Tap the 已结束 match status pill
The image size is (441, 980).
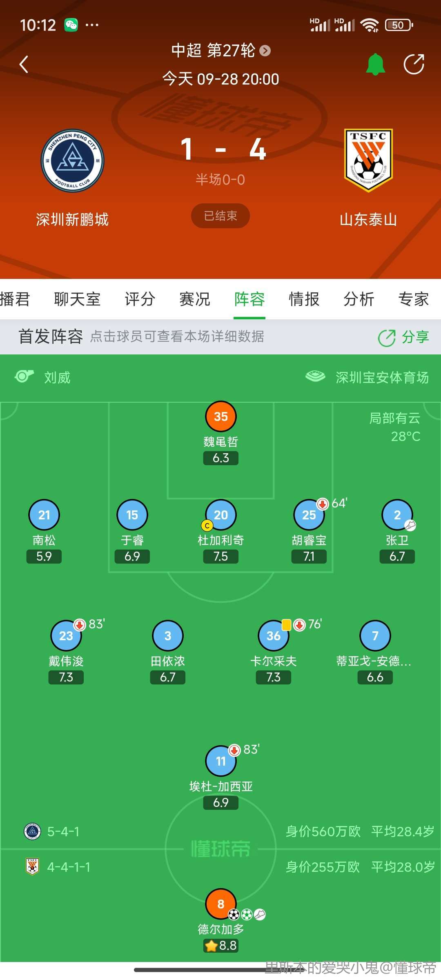(220, 216)
